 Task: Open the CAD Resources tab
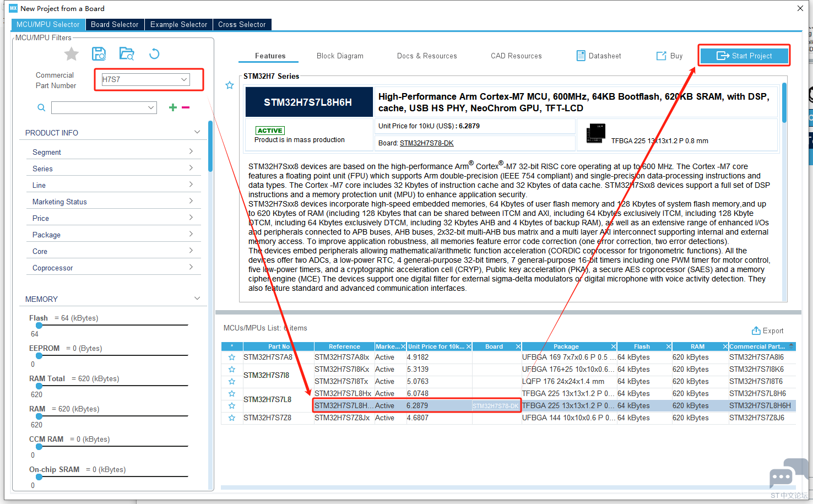point(516,56)
